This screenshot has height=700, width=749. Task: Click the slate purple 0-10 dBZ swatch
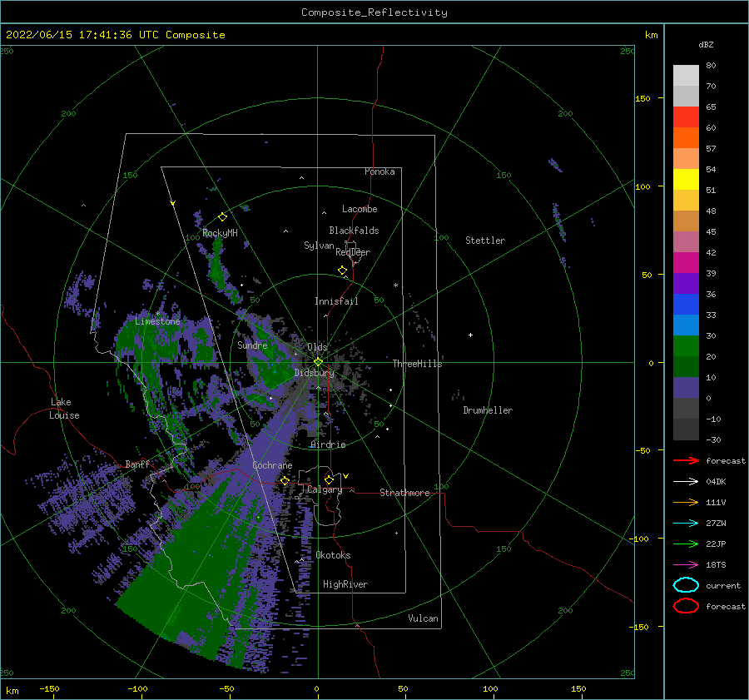coord(686,388)
